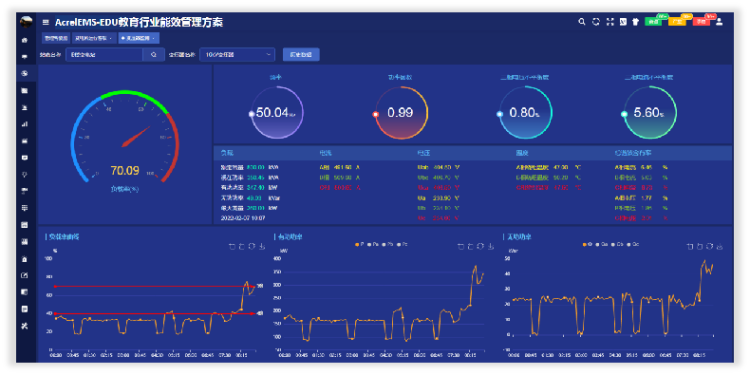Open the search magnifier in top bar
The height and width of the screenshot is (375, 750).
click(582, 22)
